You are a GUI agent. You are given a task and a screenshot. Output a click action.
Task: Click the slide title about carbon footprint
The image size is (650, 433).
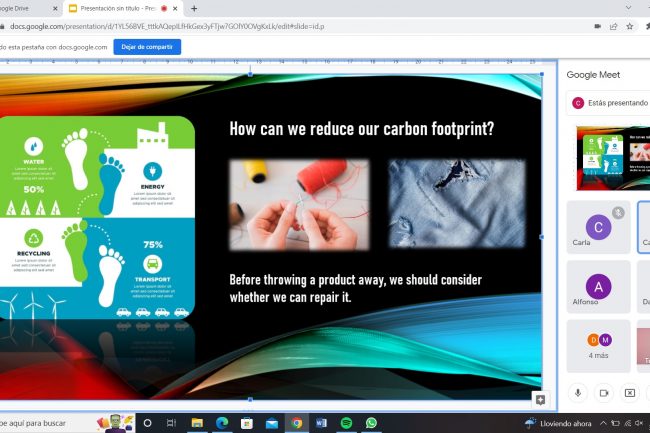(x=361, y=129)
